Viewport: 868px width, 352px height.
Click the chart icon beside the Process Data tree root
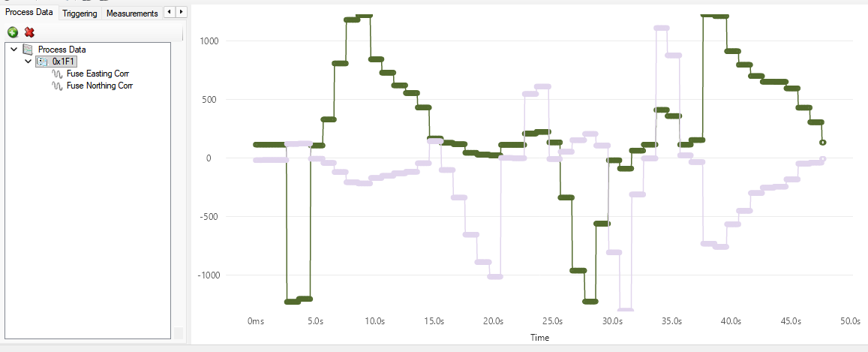[x=28, y=50]
